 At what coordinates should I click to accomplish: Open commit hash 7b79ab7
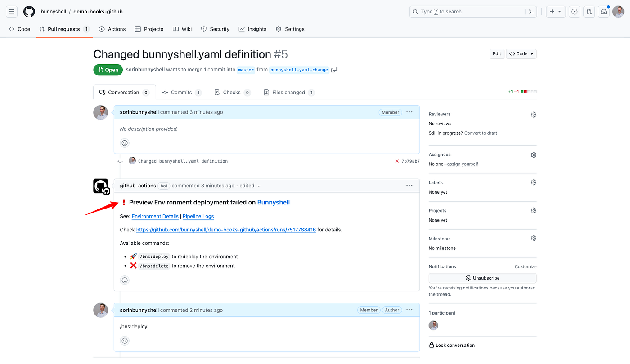coord(411,161)
